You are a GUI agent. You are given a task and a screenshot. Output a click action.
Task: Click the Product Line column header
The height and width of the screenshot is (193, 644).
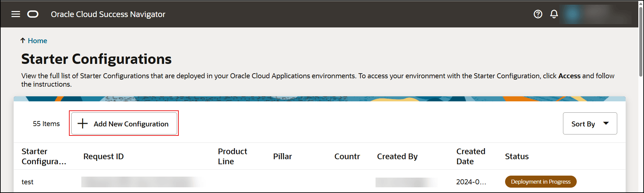232,156
